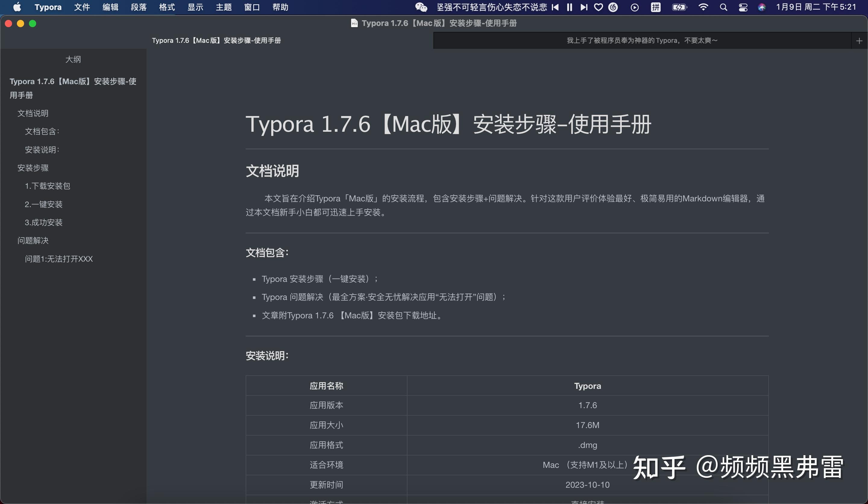The height and width of the screenshot is (504, 868).
Task: Select 1.下载安装包 in the outline
Action: (48, 186)
